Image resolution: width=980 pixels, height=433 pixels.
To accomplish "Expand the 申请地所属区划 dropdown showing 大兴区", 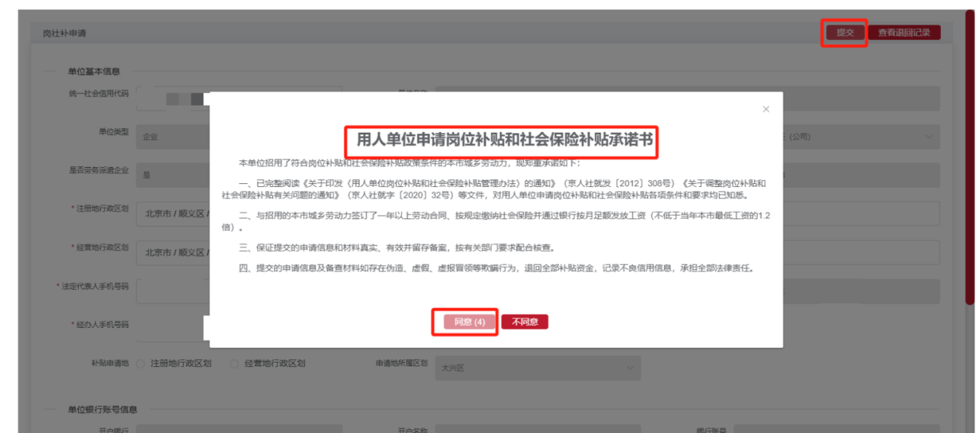I will (x=536, y=368).
